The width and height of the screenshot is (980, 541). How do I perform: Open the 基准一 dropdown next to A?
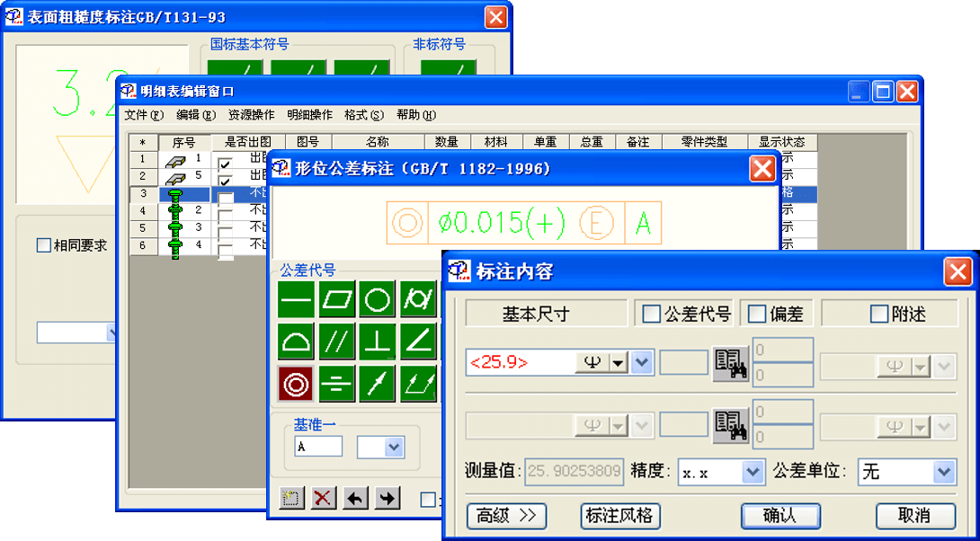393,448
